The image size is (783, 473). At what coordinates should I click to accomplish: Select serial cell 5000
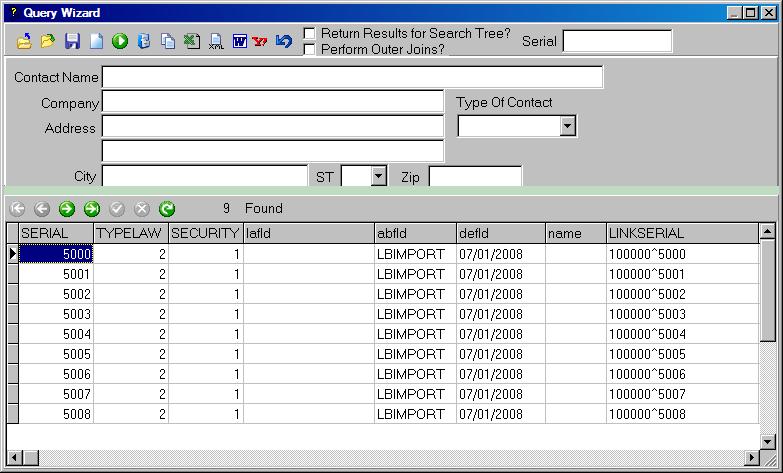(x=56, y=254)
